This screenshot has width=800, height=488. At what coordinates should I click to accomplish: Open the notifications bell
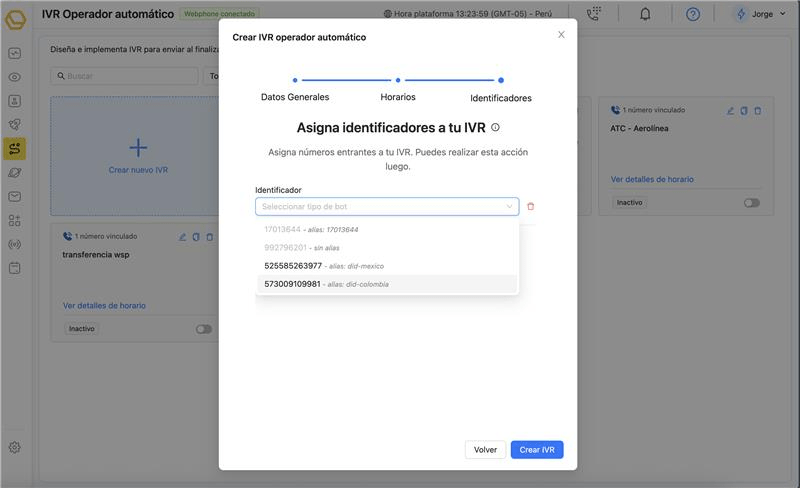(645, 14)
